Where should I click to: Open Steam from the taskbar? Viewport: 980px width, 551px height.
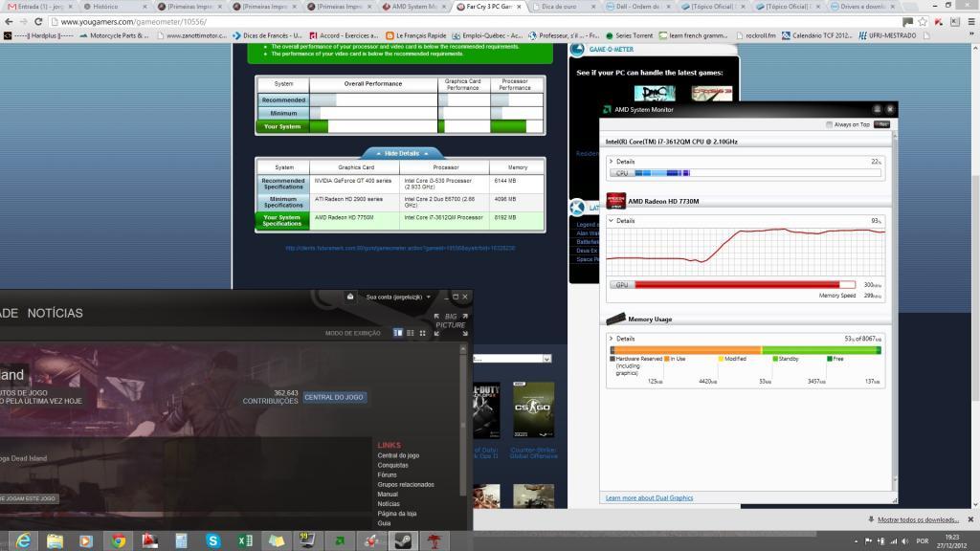[403, 540]
